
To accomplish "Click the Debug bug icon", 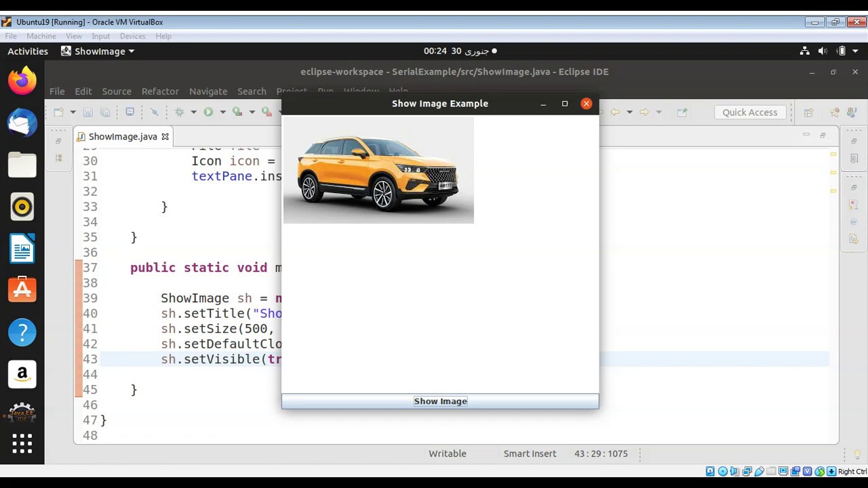I will (179, 112).
